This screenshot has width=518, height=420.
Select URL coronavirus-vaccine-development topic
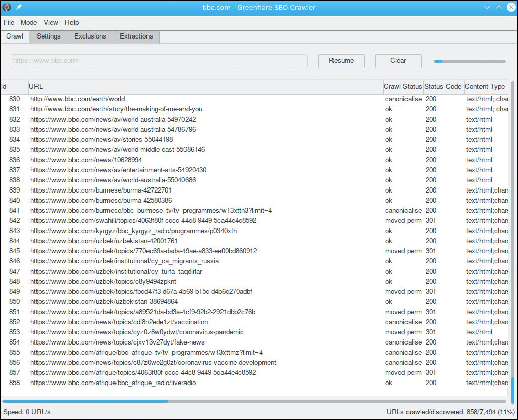pos(153,363)
